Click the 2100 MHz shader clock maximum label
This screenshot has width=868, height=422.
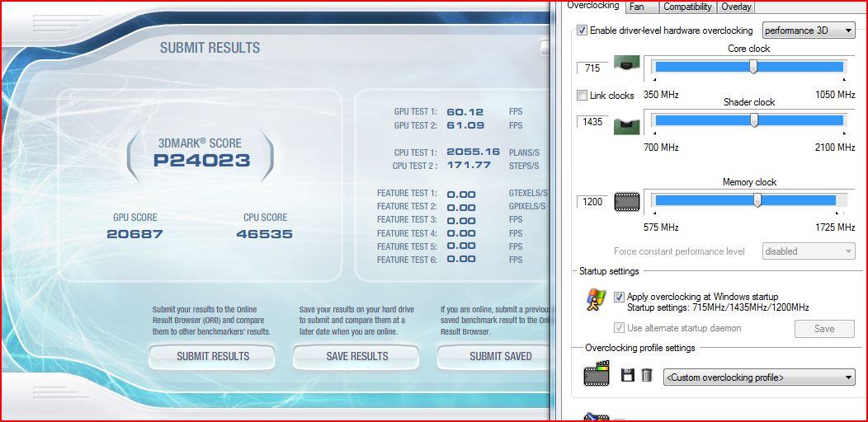point(835,148)
